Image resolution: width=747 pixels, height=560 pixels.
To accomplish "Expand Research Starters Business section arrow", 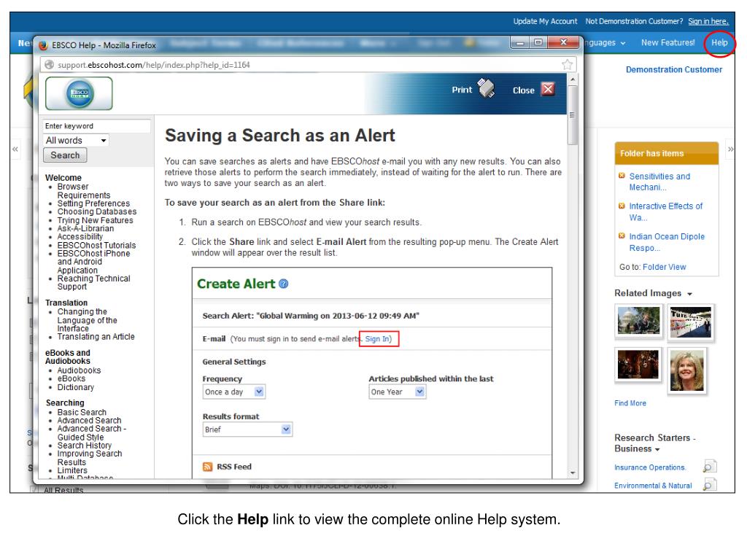I will (657, 449).
